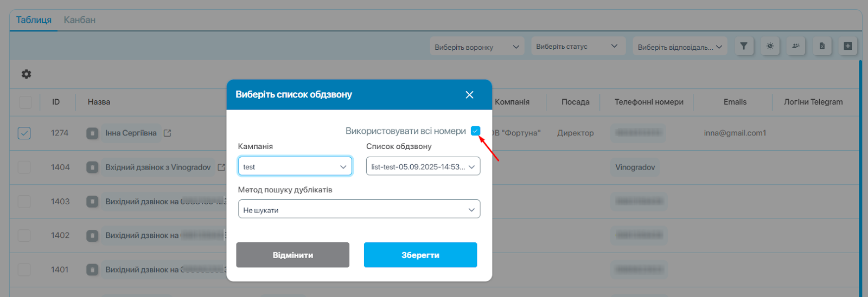
Task: Open the duplicate search method dropdown
Action: tap(359, 210)
